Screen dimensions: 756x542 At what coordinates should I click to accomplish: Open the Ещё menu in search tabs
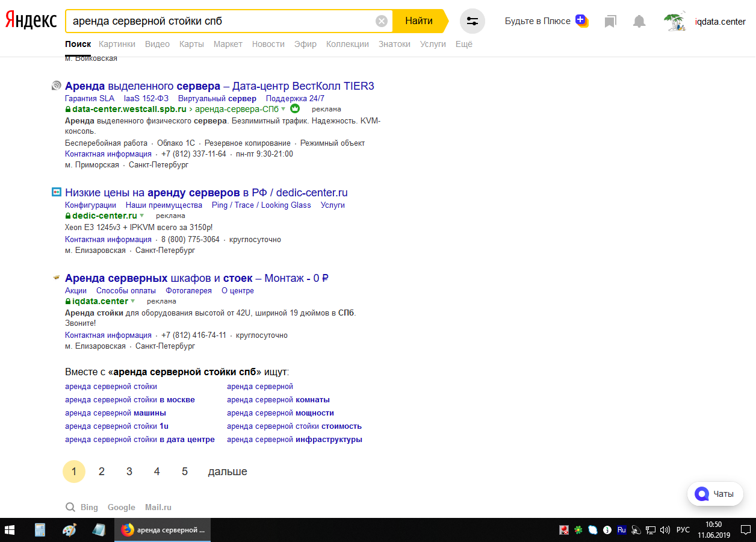464,44
